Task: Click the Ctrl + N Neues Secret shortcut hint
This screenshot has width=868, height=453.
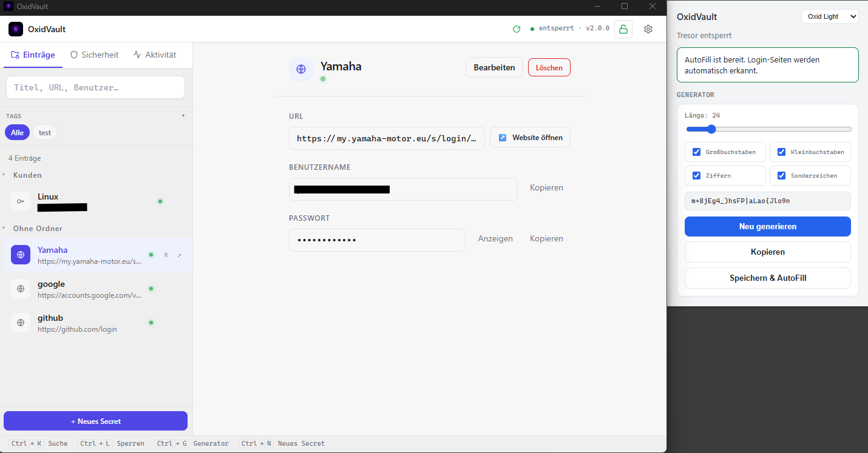Action: (x=282, y=443)
